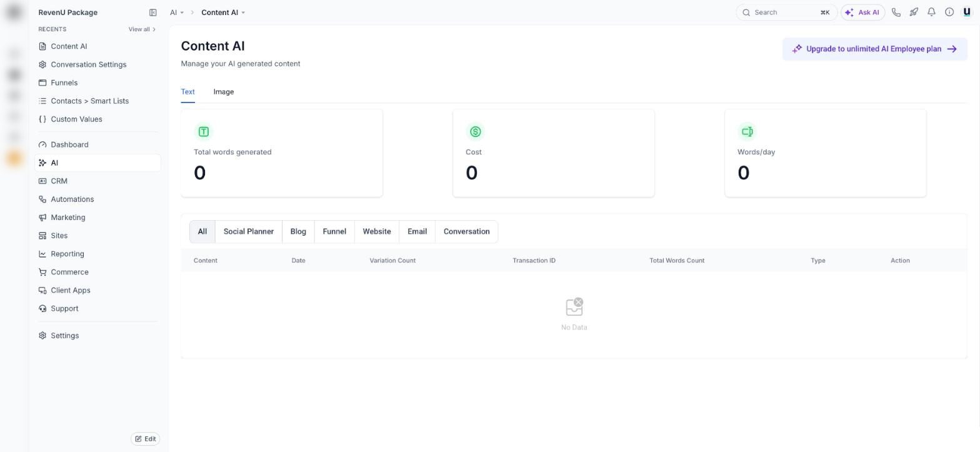The height and width of the screenshot is (452, 980).
Task: Select AI item in sidebar
Action: click(x=98, y=163)
